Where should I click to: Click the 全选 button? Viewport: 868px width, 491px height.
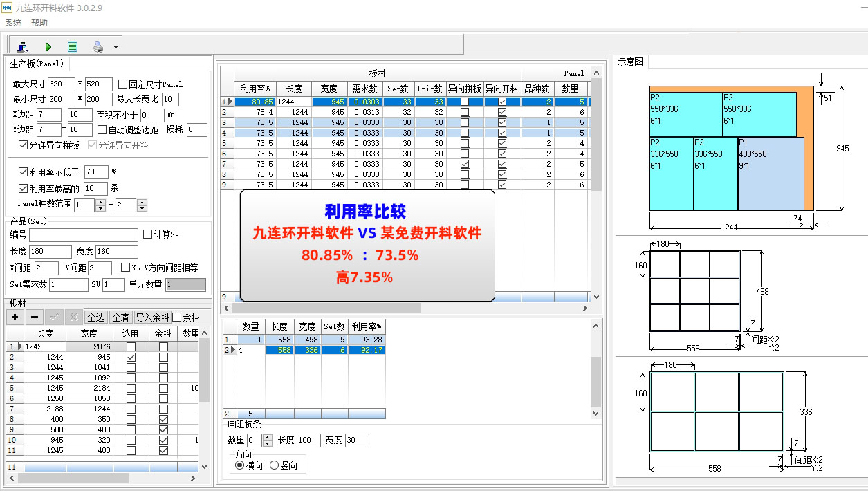coord(95,317)
